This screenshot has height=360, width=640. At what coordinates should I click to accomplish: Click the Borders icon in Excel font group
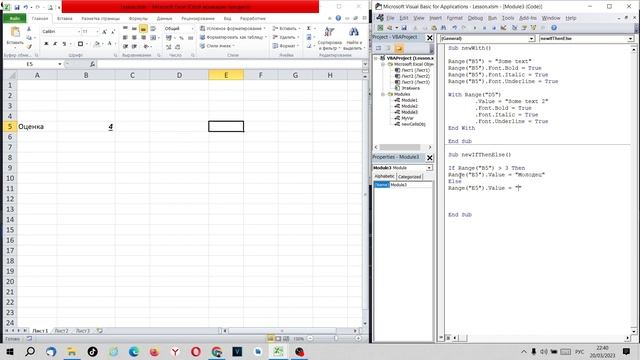click(x=80, y=43)
